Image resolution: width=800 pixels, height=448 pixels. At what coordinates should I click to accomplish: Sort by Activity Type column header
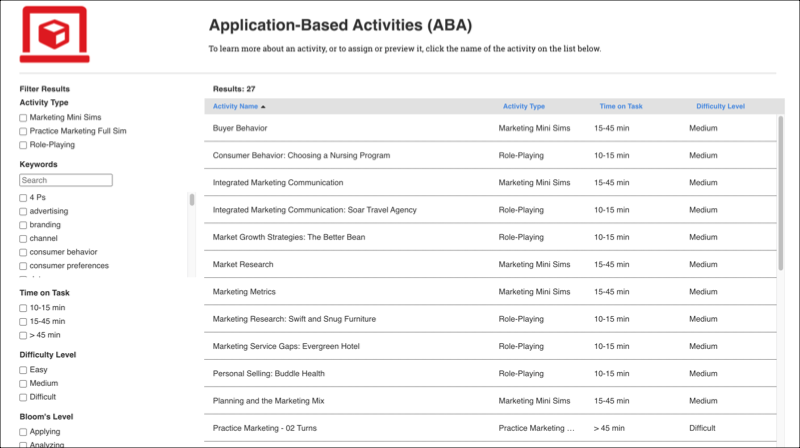[x=523, y=106]
